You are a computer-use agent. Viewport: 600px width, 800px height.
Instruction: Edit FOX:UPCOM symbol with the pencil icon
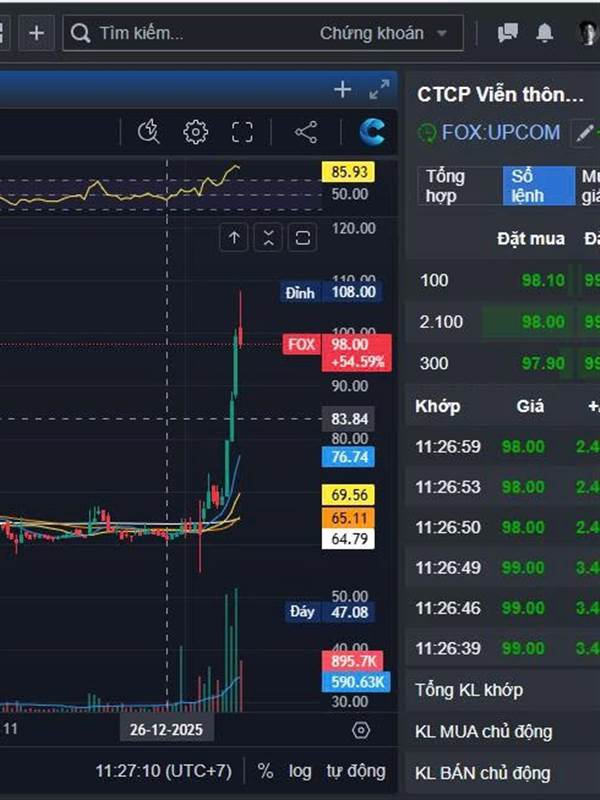[x=585, y=133]
